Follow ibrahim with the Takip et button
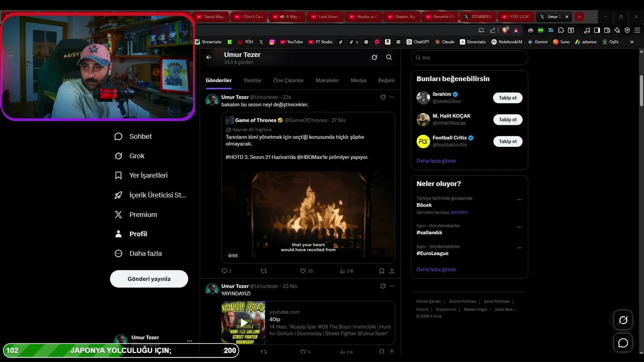 (x=508, y=98)
